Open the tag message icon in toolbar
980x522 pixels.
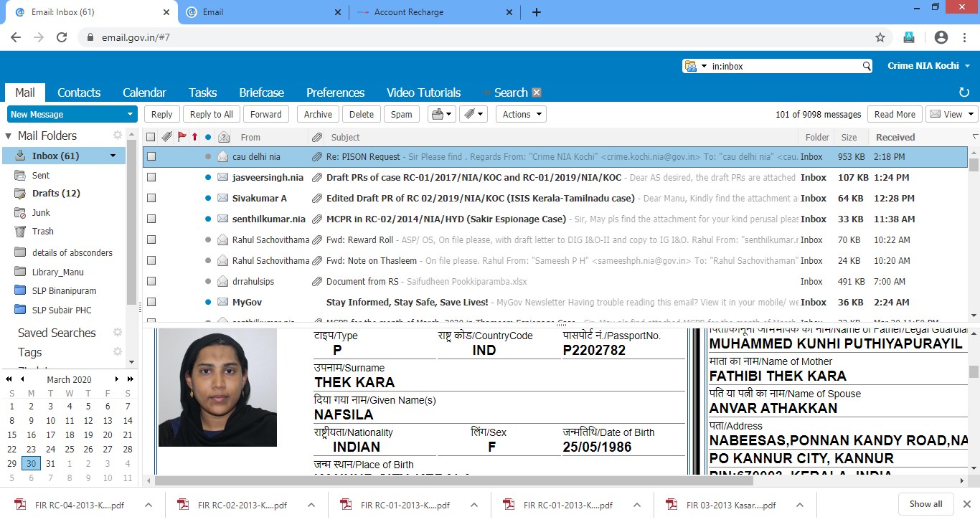[473, 114]
